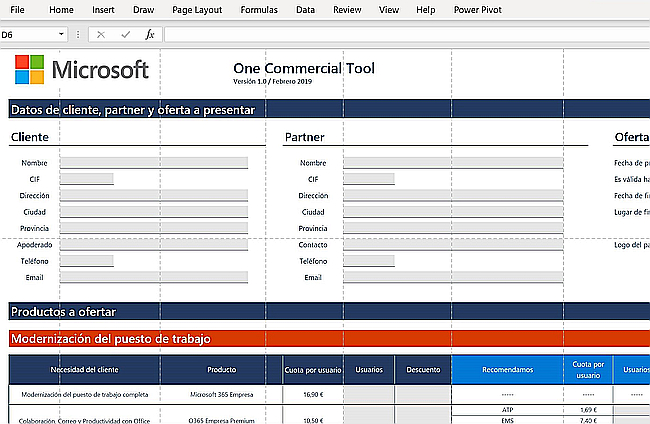This screenshot has height=424, width=650.
Task: Click the formula bar input area
Action: coord(407,34)
